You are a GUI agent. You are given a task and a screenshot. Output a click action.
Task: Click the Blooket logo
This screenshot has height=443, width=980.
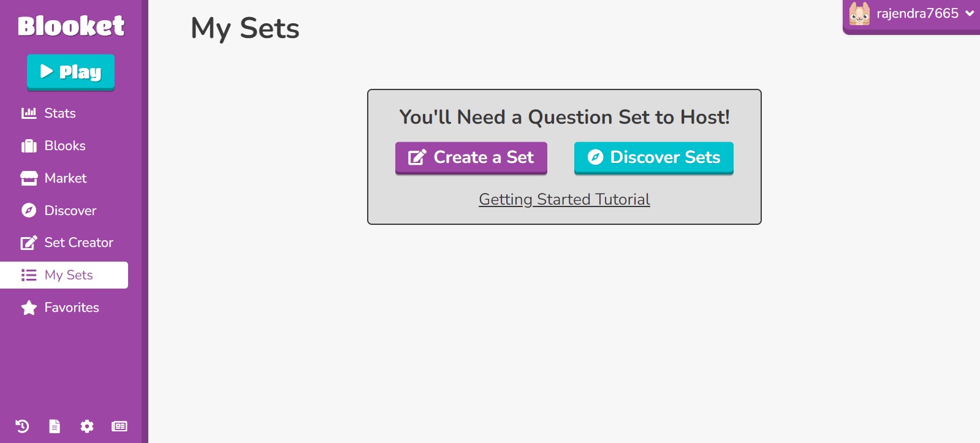point(71,26)
